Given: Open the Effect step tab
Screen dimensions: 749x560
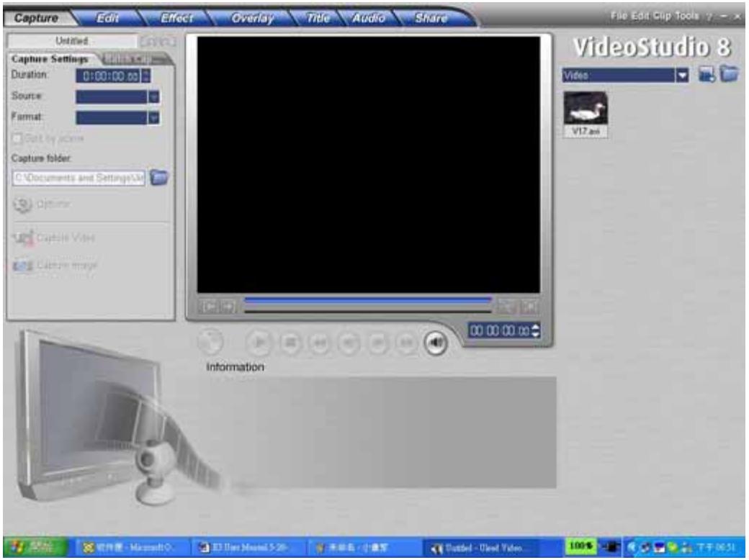Looking at the screenshot, I should 176,18.
